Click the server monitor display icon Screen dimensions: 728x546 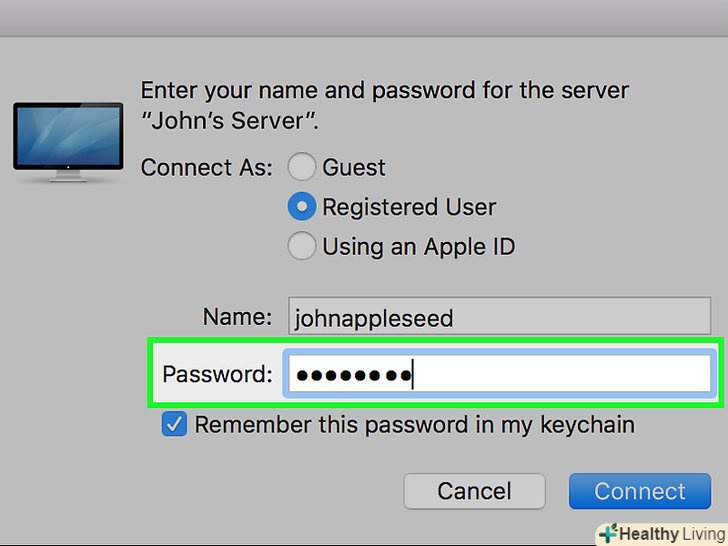pos(61,138)
